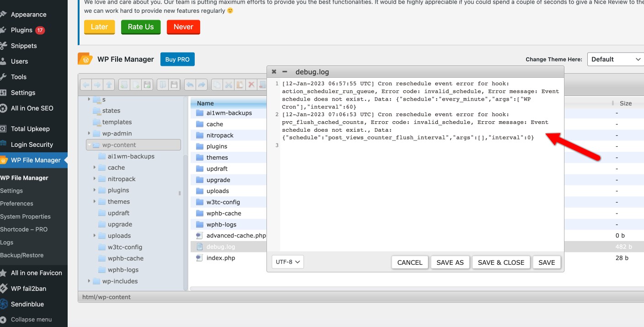
Task: Expand the wp-includes folder in tree
Action: click(x=89, y=281)
